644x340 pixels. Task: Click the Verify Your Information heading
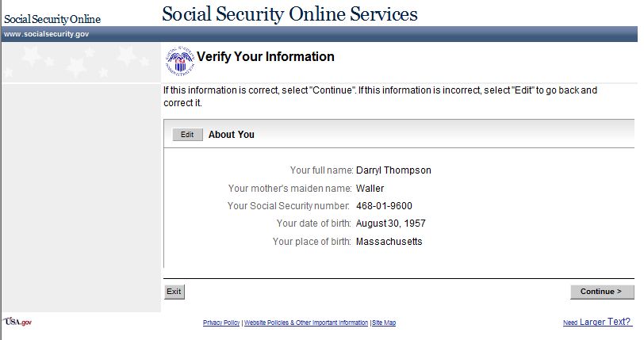click(x=265, y=57)
